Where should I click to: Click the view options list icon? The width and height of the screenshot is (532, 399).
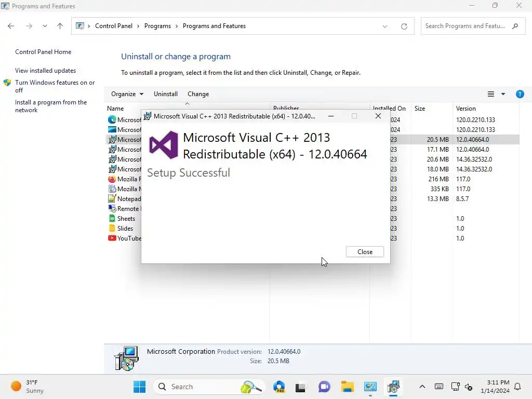pos(490,94)
